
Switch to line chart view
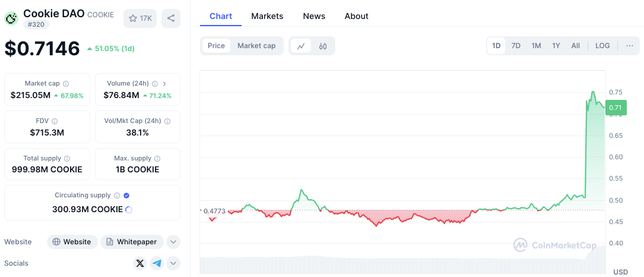(301, 46)
